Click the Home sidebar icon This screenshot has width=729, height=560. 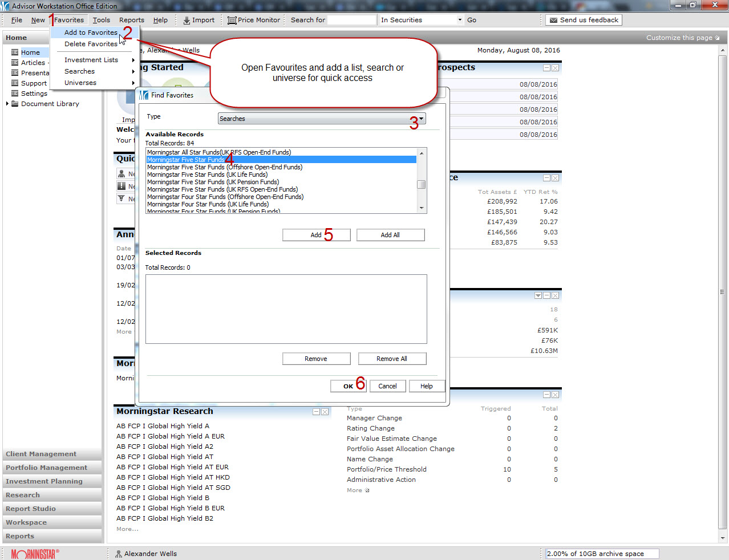[x=15, y=52]
